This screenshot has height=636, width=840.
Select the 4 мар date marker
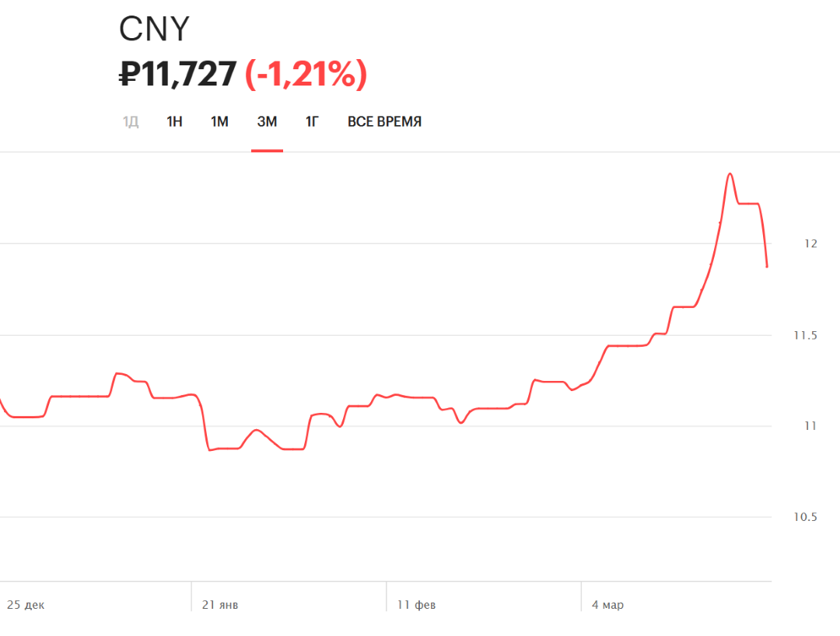[607, 605]
